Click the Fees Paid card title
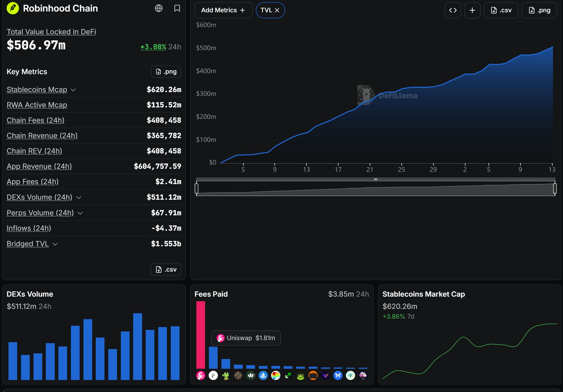The height and width of the screenshot is (392, 563). coord(211,294)
